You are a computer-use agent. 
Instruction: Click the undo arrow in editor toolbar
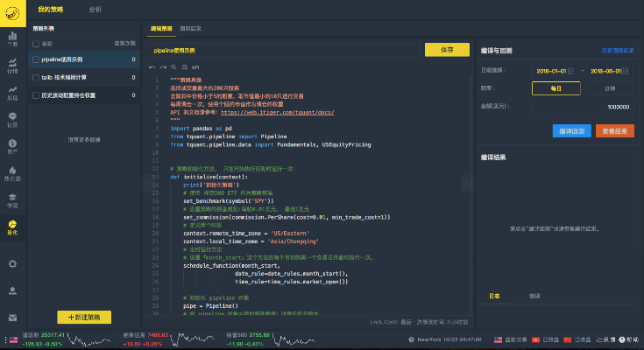pyautogui.click(x=152, y=66)
